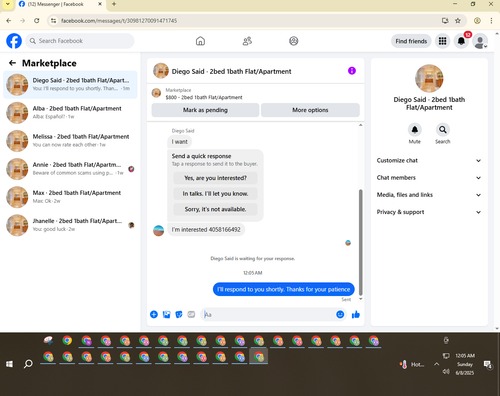Open Annie 2bed 1bath conversation
The height and width of the screenshot is (396, 500).
coord(70,169)
